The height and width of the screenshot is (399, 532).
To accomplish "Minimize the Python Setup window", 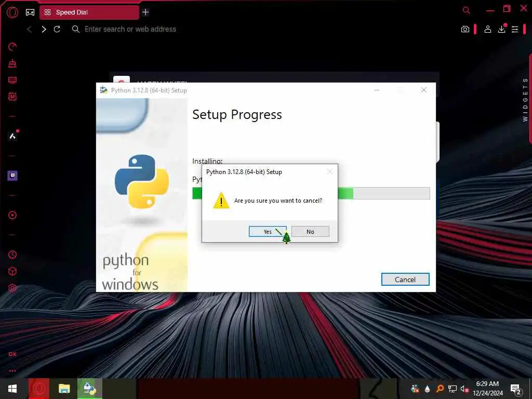I will [x=377, y=90].
